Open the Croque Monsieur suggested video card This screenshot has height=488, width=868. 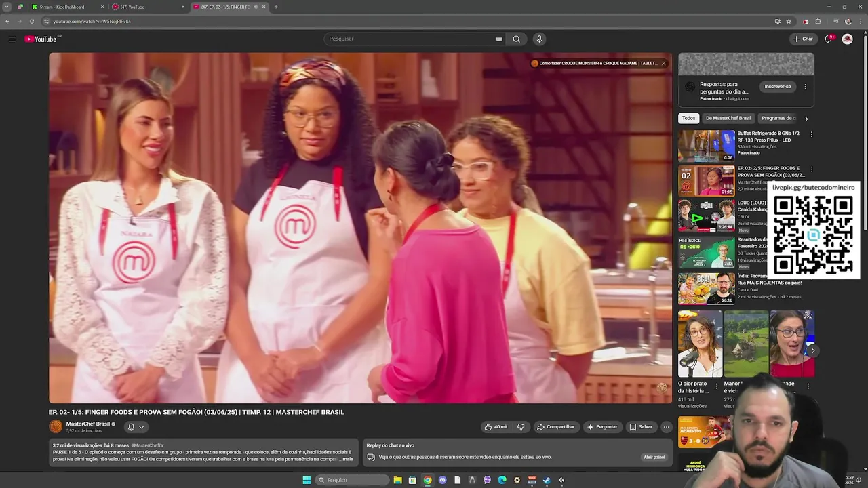pyautogui.click(x=593, y=63)
